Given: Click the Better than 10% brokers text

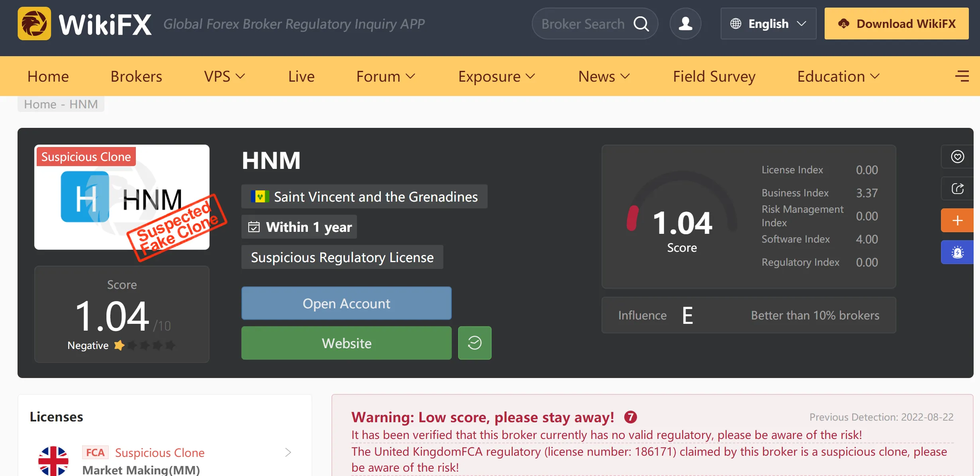Looking at the screenshot, I should [x=815, y=315].
